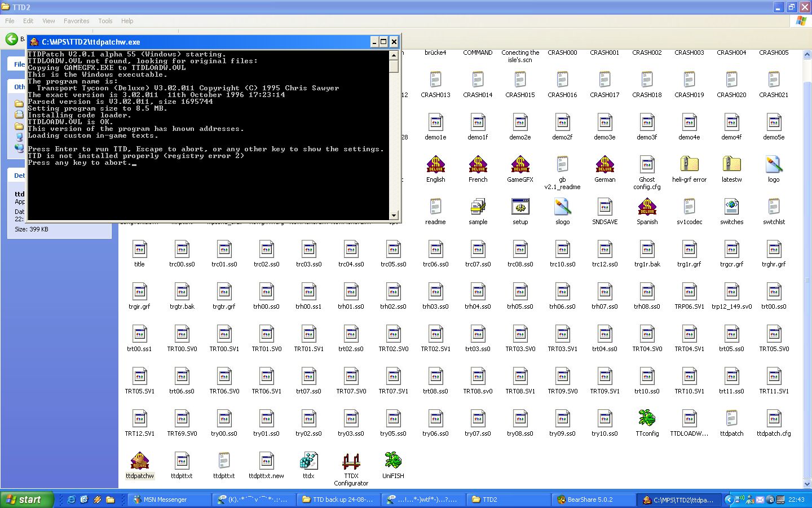Image resolution: width=812 pixels, height=508 pixels.
Task: Open the French Deluxe shortcut icon
Action: [478, 164]
